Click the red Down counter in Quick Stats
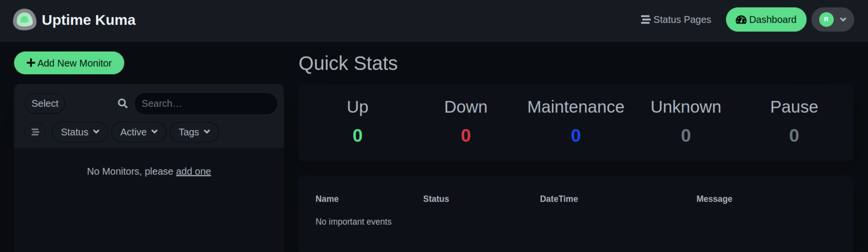The height and width of the screenshot is (252, 868). point(465,135)
